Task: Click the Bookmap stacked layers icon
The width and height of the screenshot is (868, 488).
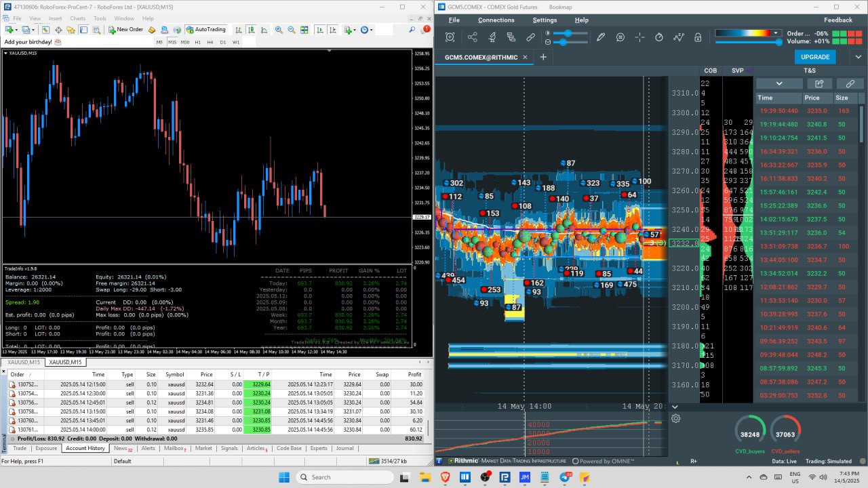Action: click(x=511, y=37)
